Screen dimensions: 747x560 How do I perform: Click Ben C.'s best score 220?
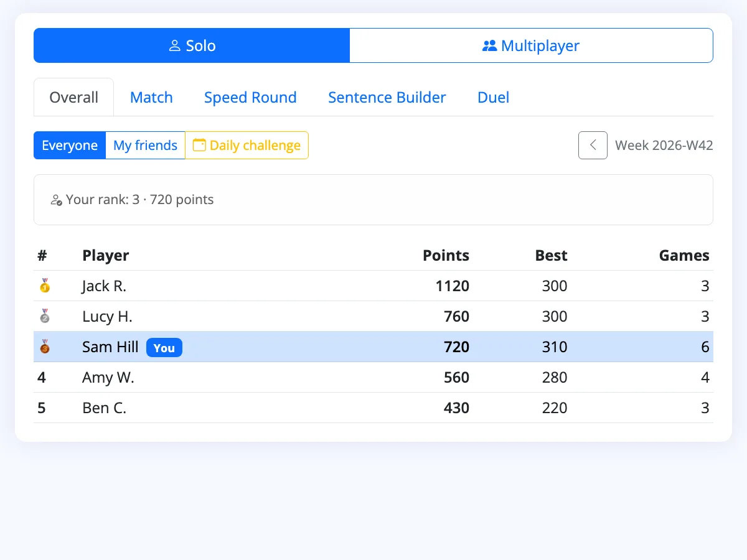pos(555,408)
